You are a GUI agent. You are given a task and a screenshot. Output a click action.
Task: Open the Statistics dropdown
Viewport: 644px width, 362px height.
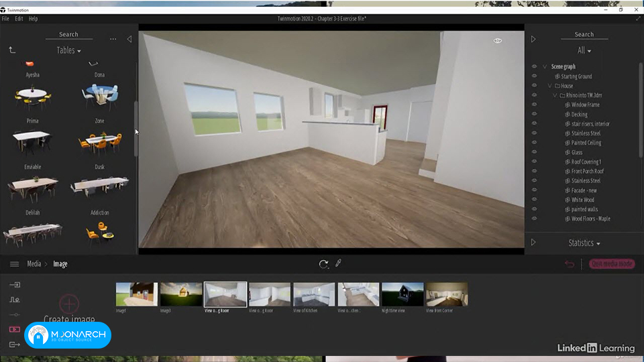tap(584, 243)
